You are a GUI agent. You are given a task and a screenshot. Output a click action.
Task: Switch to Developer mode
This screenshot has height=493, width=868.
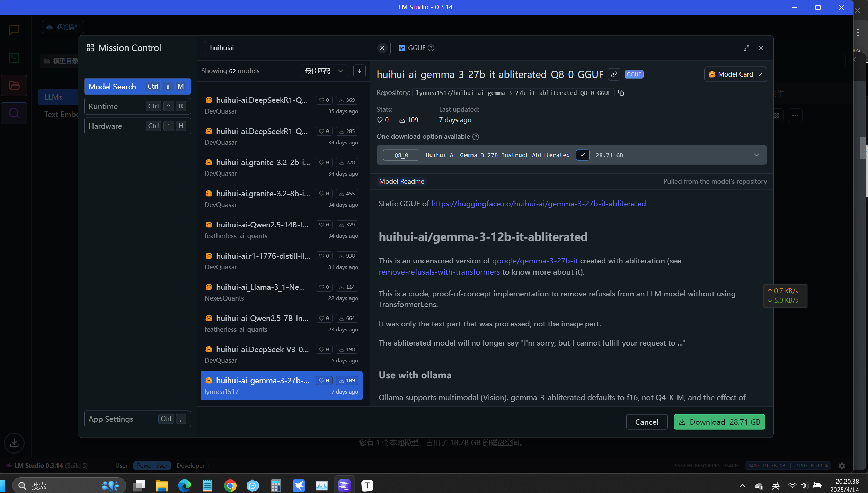[190, 466]
